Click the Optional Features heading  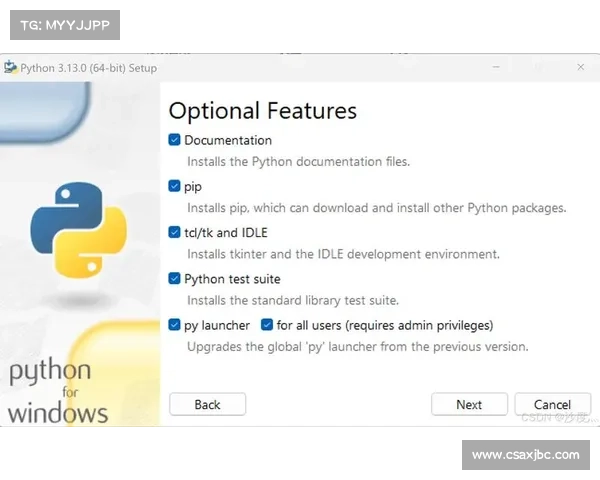[262, 110]
